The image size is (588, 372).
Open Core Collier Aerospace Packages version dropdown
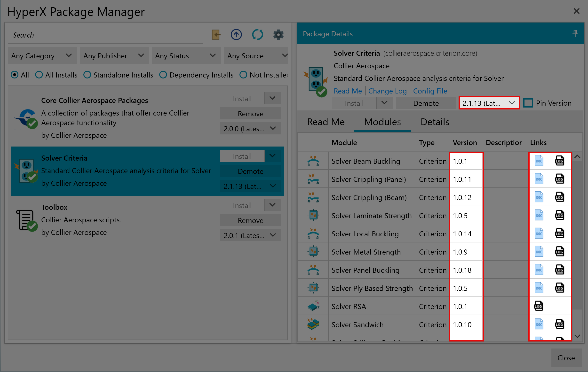click(250, 129)
